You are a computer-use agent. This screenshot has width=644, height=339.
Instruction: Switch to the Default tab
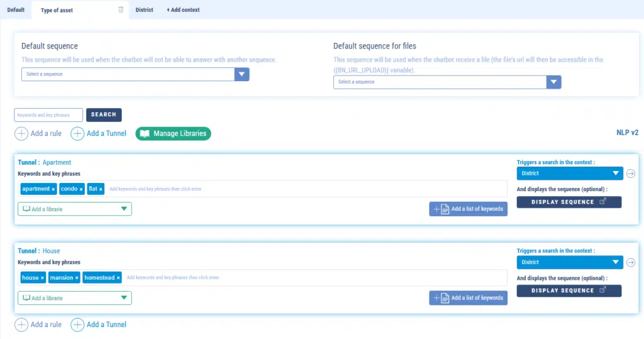click(x=16, y=10)
